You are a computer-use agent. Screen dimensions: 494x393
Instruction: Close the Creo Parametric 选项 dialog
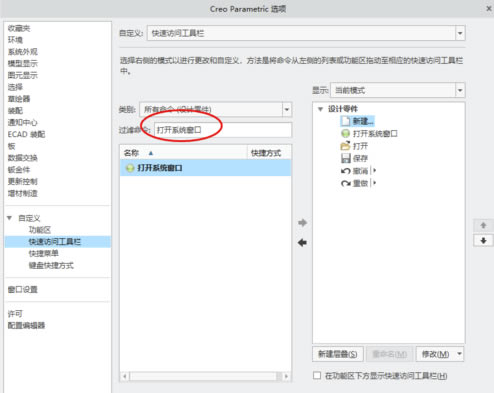(489, 9)
